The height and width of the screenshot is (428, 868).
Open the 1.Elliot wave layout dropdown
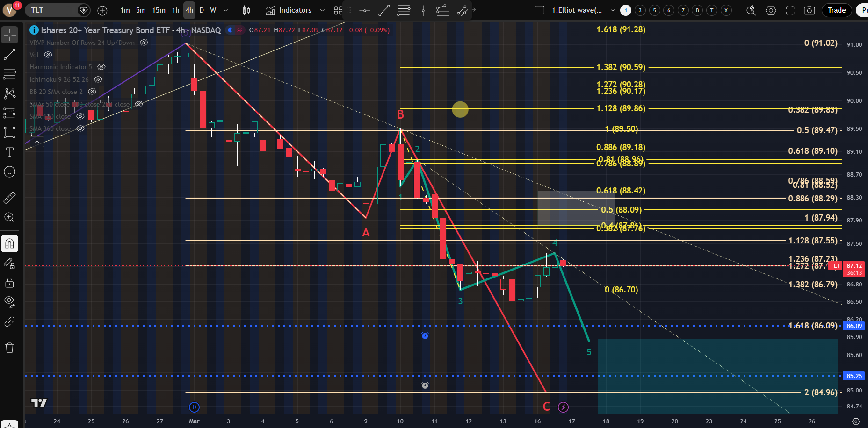tap(577, 10)
